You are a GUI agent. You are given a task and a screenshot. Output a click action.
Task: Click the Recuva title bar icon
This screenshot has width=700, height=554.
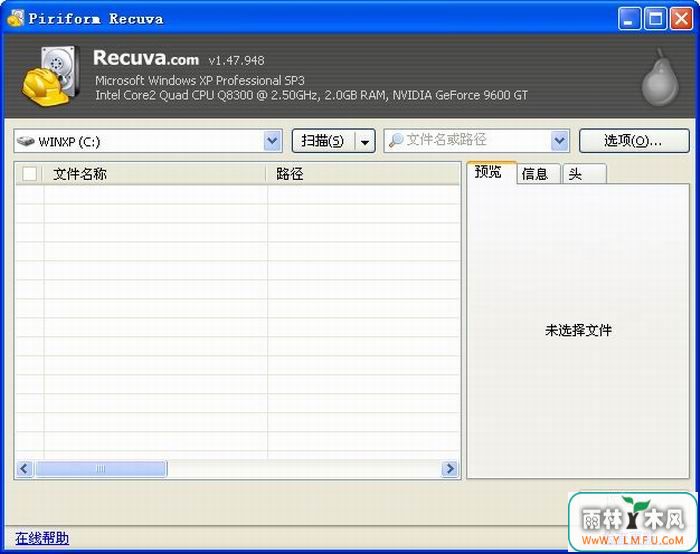click(x=15, y=18)
